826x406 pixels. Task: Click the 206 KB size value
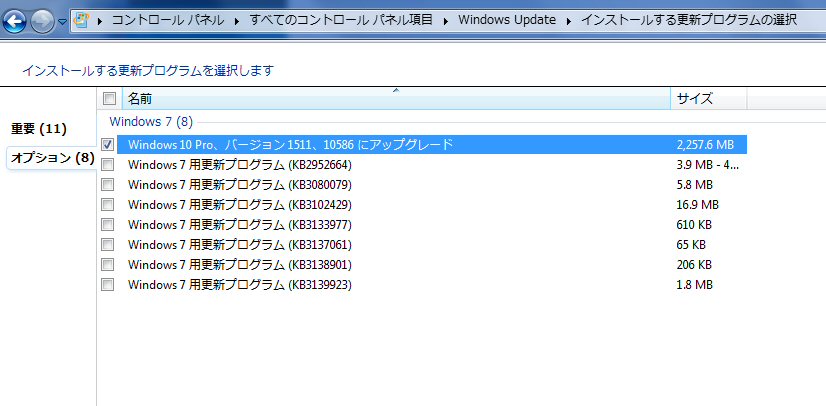tap(694, 264)
